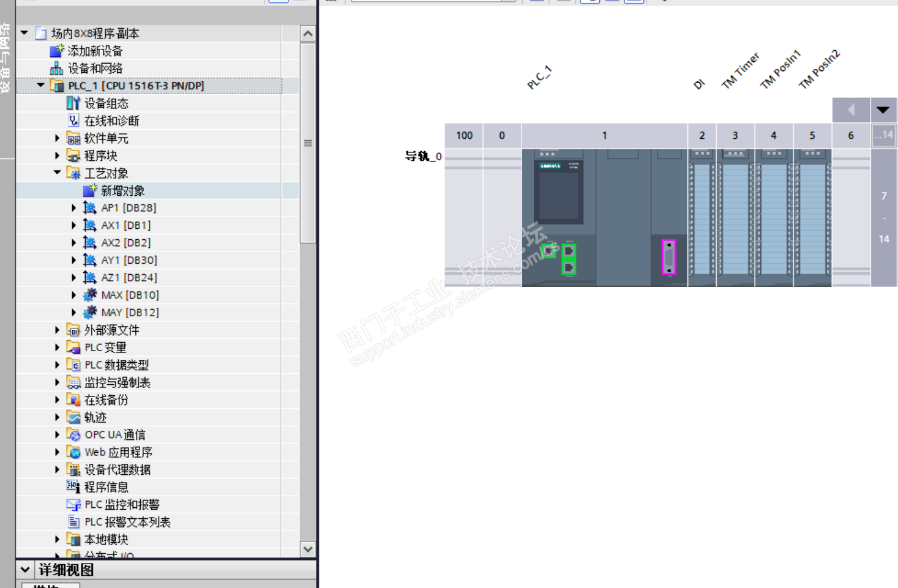Collapse the PLC_1 [CPU 1516T-3 PN/DP] node
This screenshot has width=898, height=588.
(41, 86)
